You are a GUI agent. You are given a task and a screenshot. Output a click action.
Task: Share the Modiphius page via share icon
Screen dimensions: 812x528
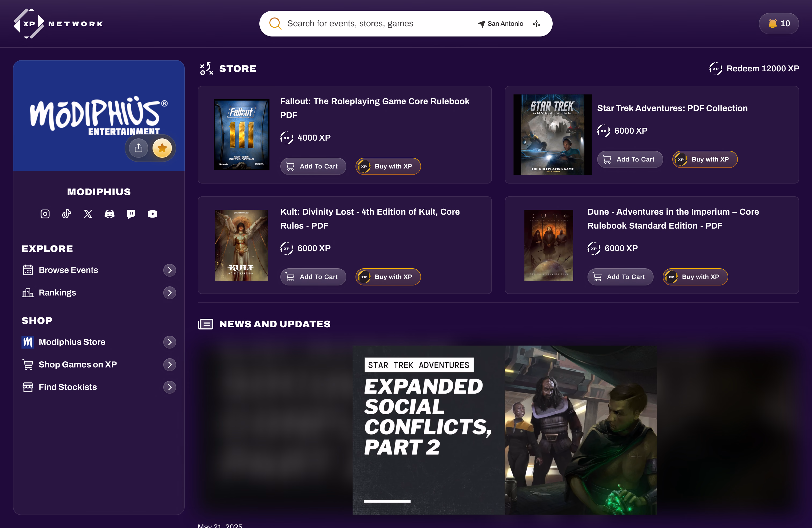click(x=138, y=148)
